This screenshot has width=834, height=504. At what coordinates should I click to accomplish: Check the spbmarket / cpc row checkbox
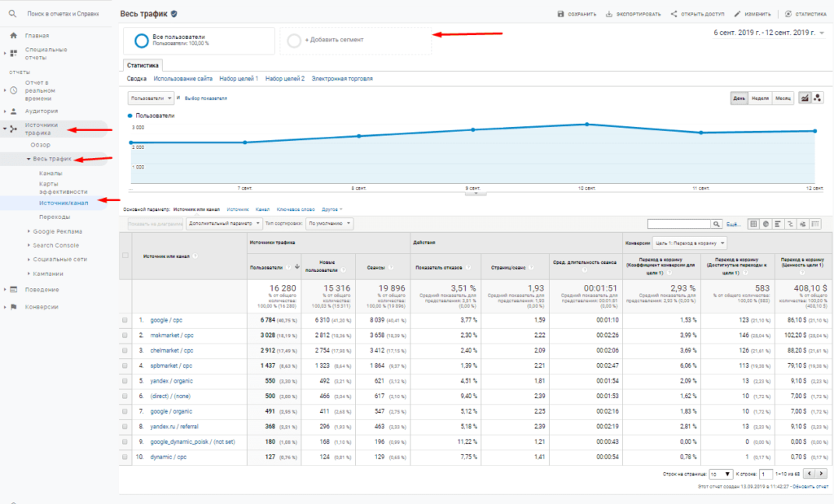[125, 366]
